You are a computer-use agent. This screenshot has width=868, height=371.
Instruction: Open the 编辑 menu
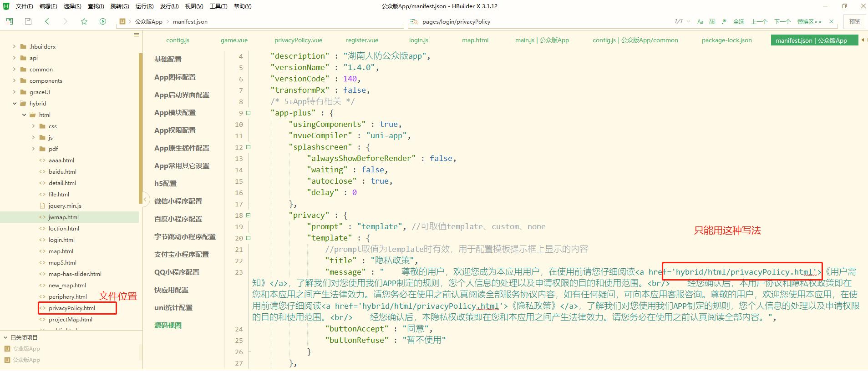tap(48, 6)
